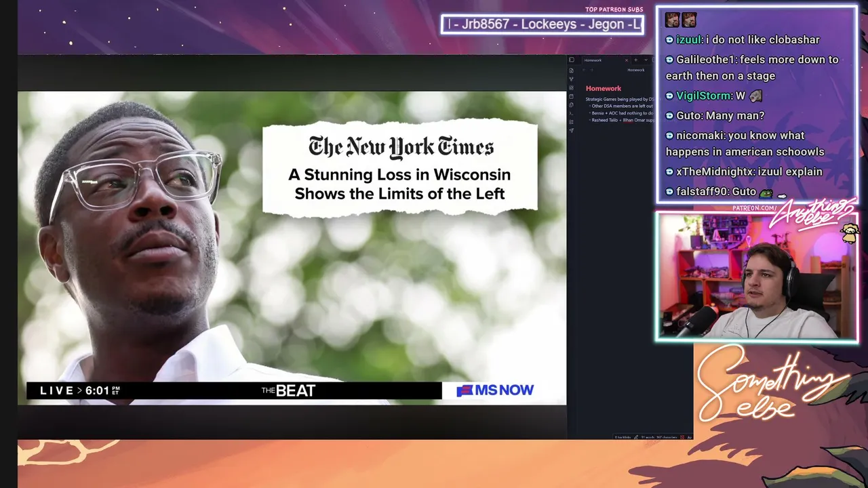Click the red sync status icon in status bar
Screen dimensions: 868x488
point(683,437)
